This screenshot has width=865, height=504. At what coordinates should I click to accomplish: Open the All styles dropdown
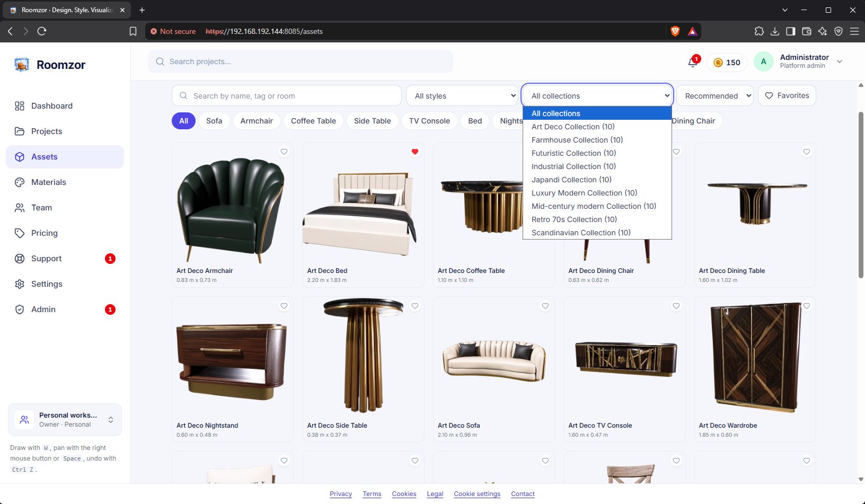pos(462,96)
